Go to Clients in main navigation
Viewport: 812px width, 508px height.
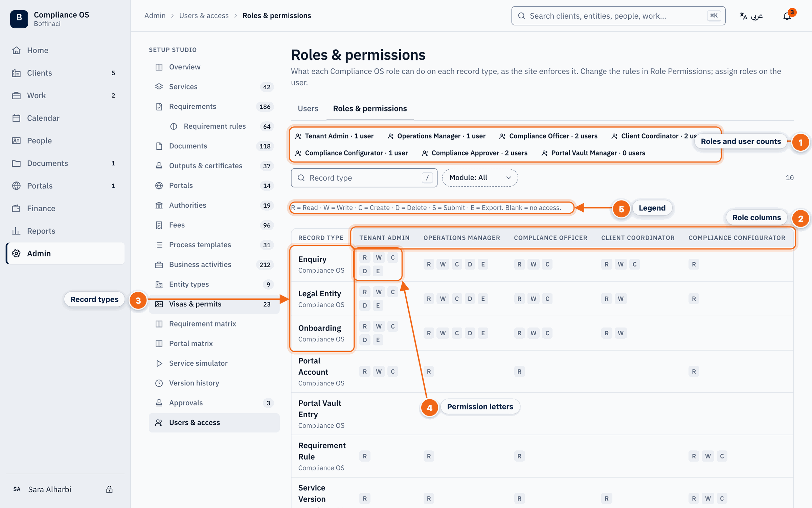point(65,73)
